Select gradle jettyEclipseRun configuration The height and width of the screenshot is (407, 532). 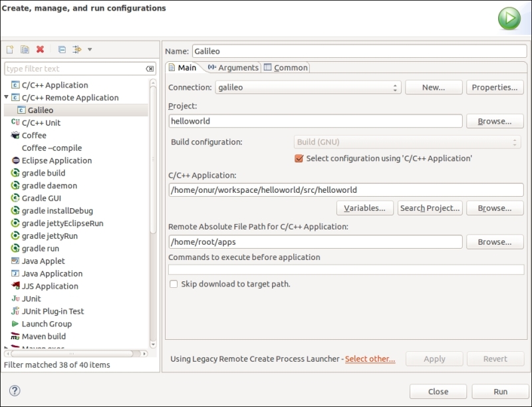tap(63, 223)
